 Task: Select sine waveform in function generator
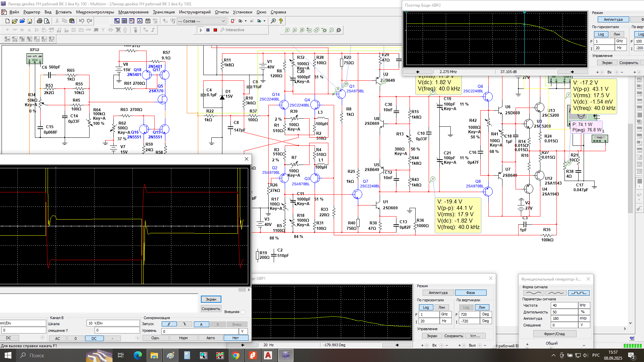tap(533, 293)
